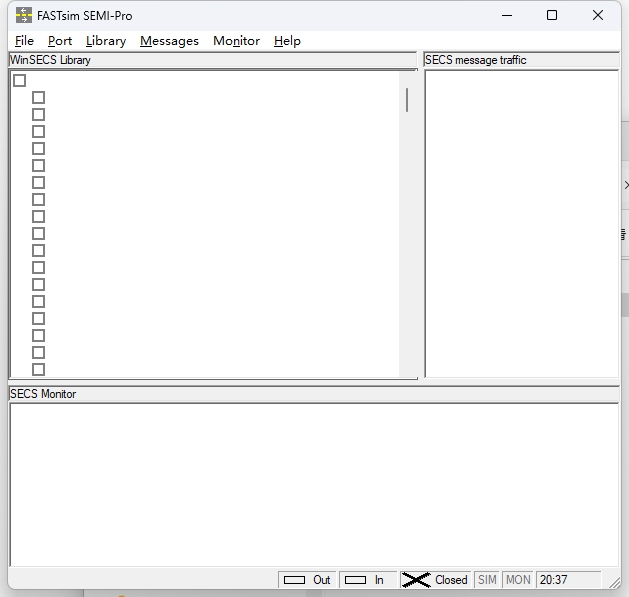Click the 'Closed' status text

(451, 580)
